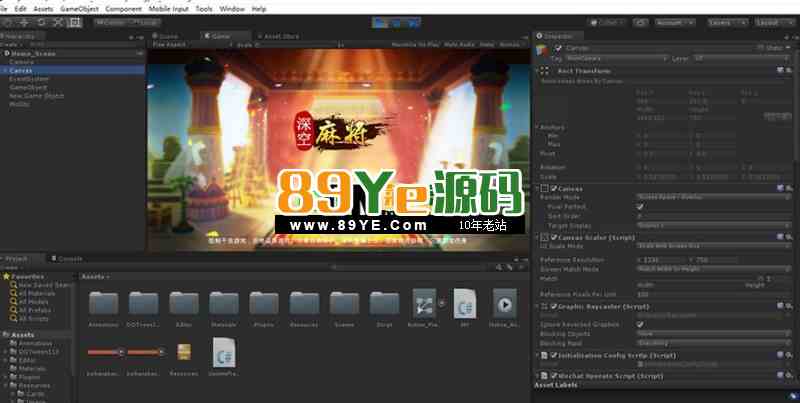Switch to the Asset Store tab
The width and height of the screenshot is (800, 403).
[279, 36]
